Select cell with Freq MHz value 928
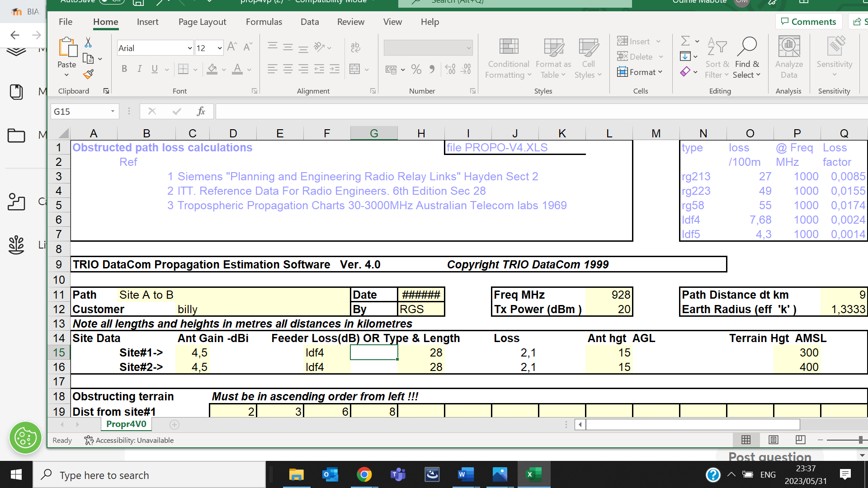 (x=609, y=295)
